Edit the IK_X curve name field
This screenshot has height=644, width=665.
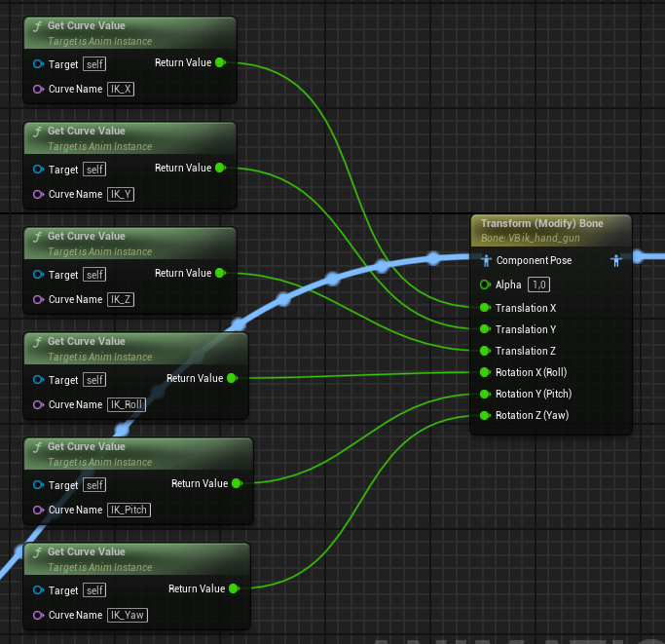coord(121,90)
